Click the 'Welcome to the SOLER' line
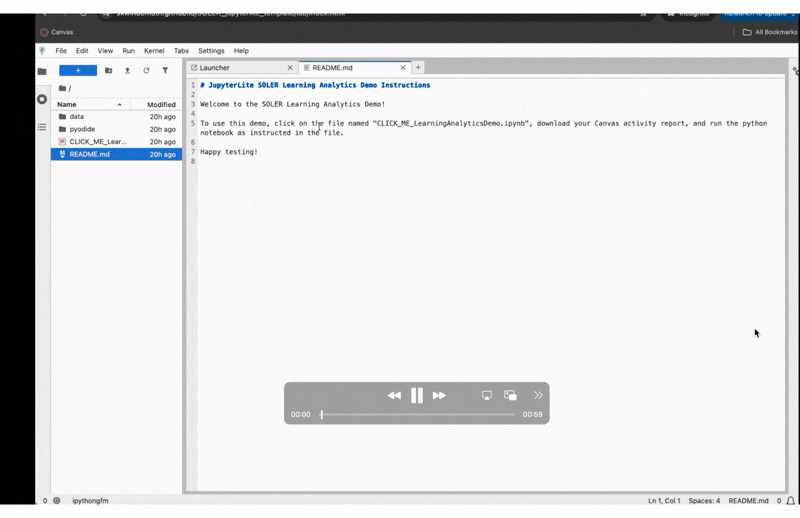The image size is (800, 518). pyautogui.click(x=292, y=104)
